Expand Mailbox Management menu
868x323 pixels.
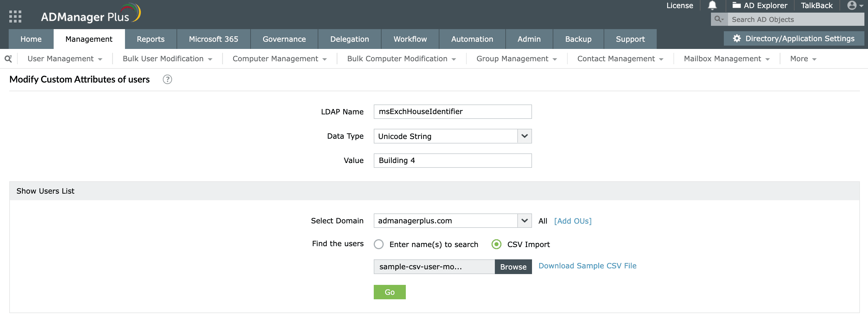coord(727,59)
